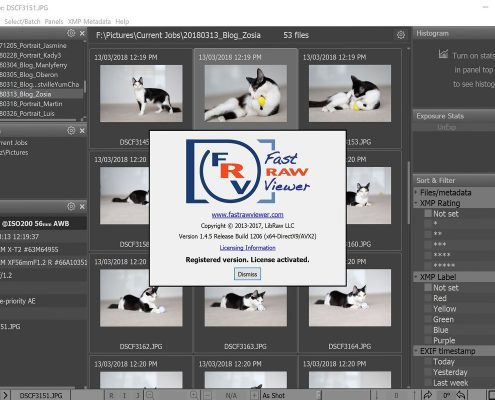Screen dimensions: 495x400
Task: Rotate image counterclockwise with left curved arrow
Action: (461, 395)
